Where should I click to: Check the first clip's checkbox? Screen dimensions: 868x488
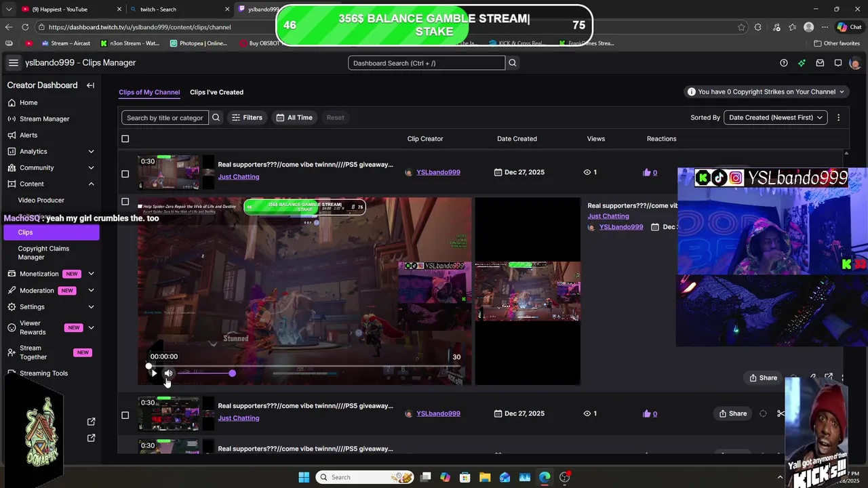(125, 174)
